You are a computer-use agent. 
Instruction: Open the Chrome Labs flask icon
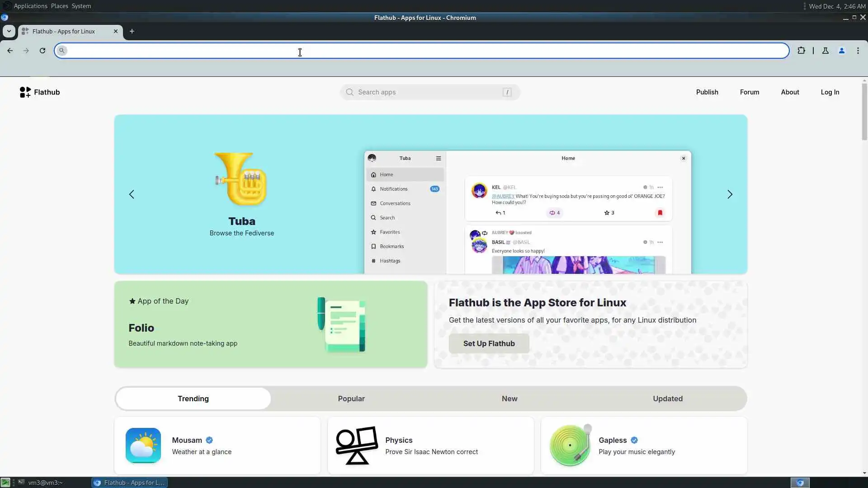click(x=825, y=51)
